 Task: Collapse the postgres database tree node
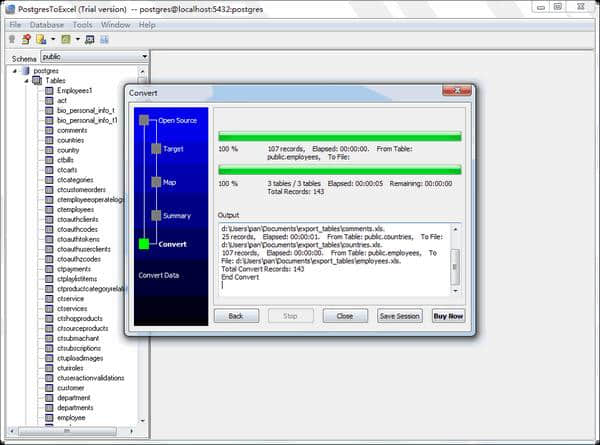point(15,71)
